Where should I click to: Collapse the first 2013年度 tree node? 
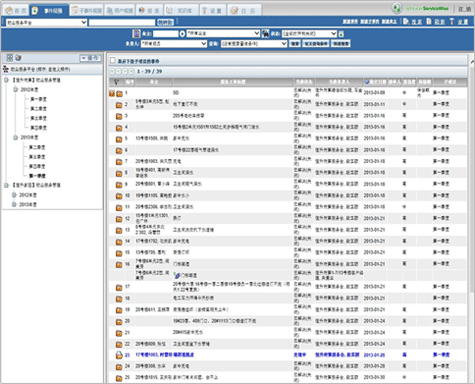[15, 137]
